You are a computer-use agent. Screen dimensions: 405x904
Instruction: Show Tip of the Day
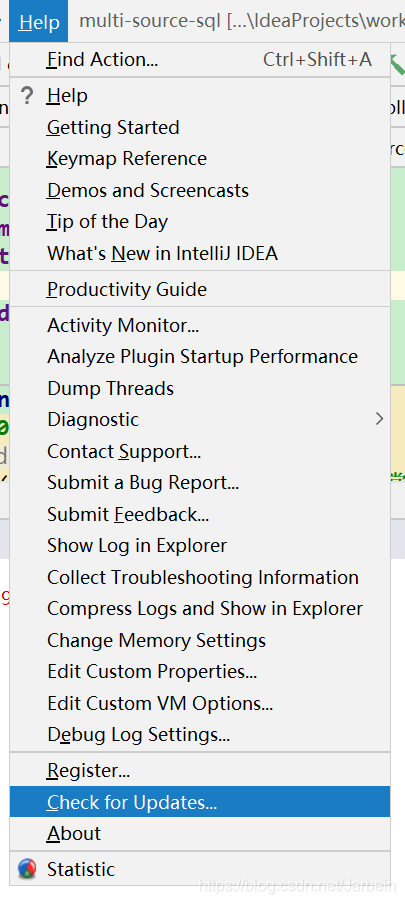pyautogui.click(x=200, y=221)
